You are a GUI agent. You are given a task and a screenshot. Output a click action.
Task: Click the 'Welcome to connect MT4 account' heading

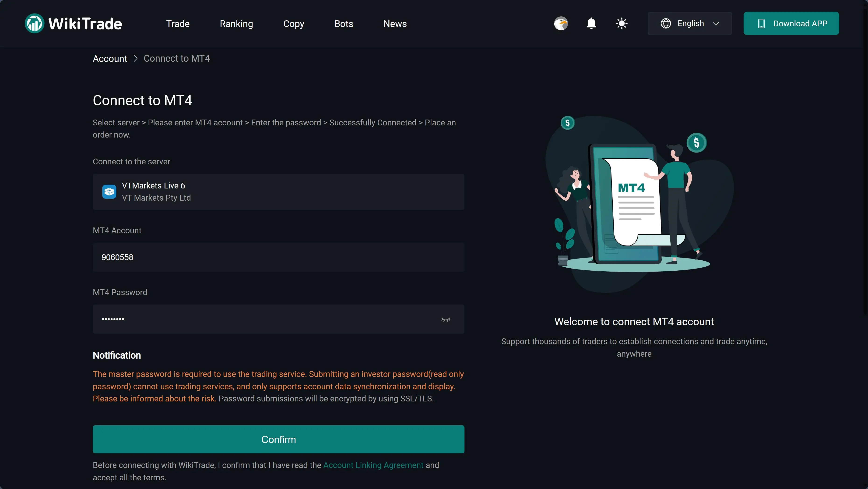coord(634,322)
